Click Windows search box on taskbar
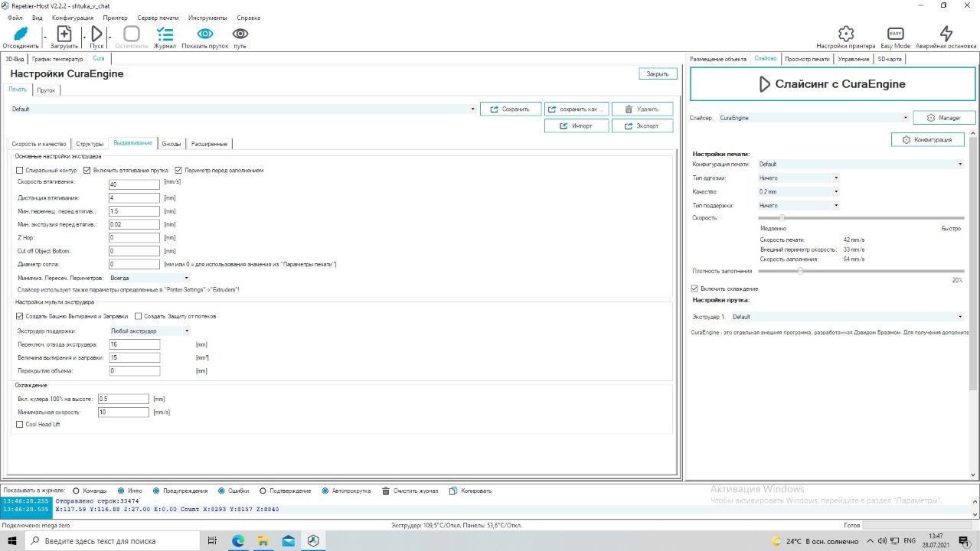 (x=113, y=540)
